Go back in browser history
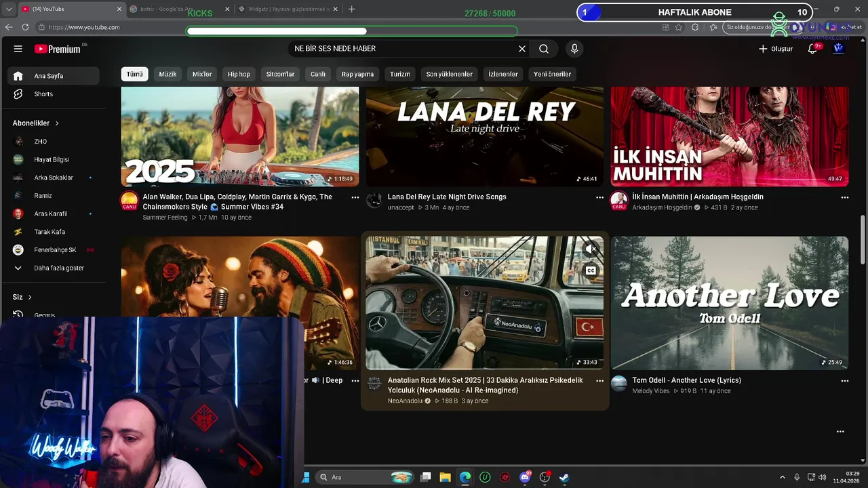The height and width of the screenshot is (488, 868). (9, 27)
